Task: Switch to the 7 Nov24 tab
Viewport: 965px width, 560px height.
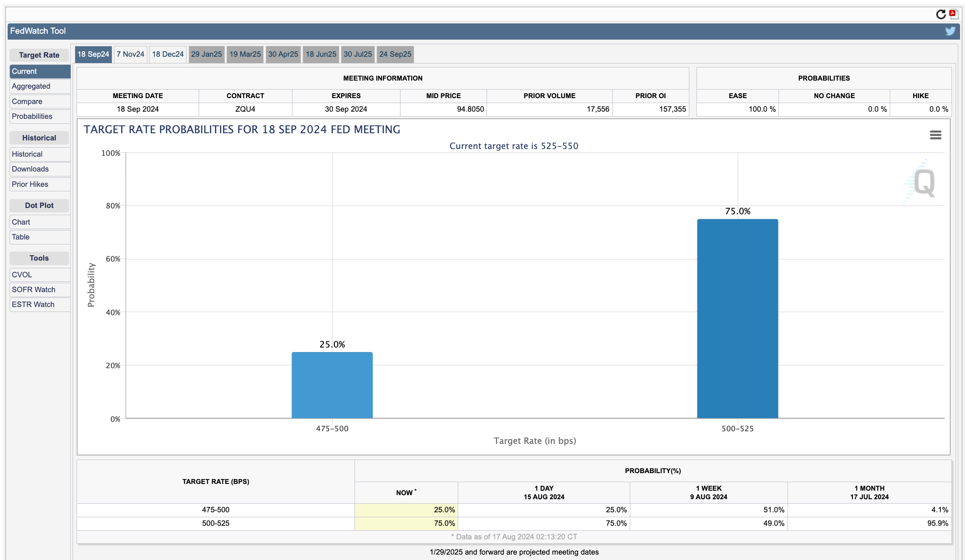Action: [x=131, y=54]
